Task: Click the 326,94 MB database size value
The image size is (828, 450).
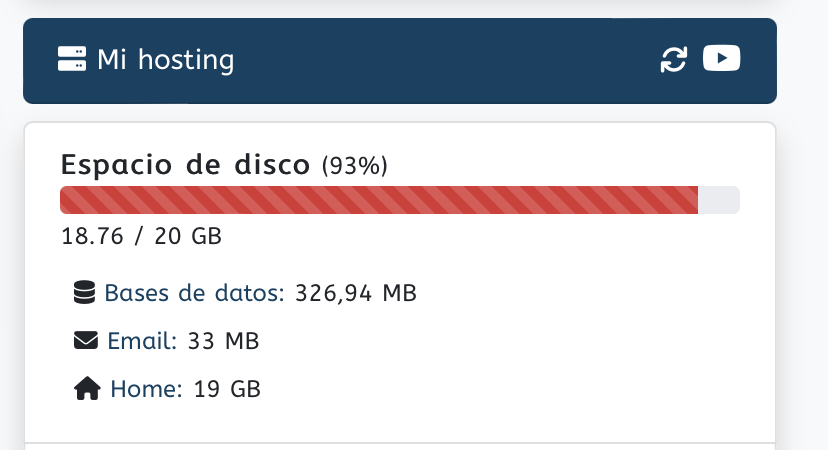Action: (x=356, y=293)
